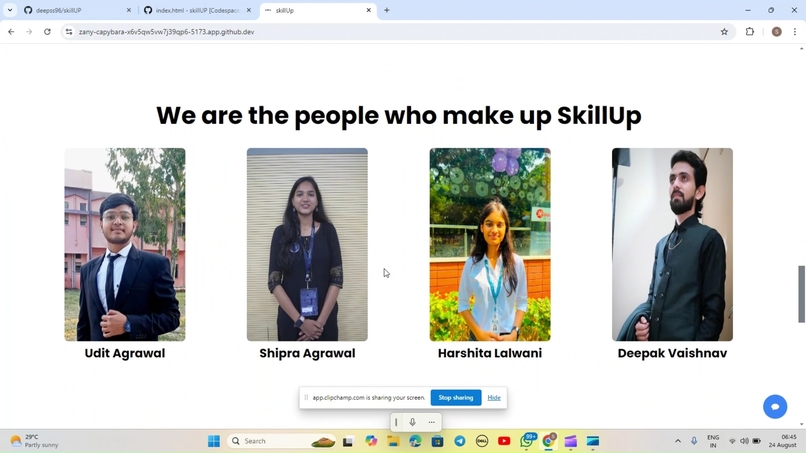Screen dimensions: 806x453
Task: Click the system tray microphone icon
Action: tap(694, 441)
